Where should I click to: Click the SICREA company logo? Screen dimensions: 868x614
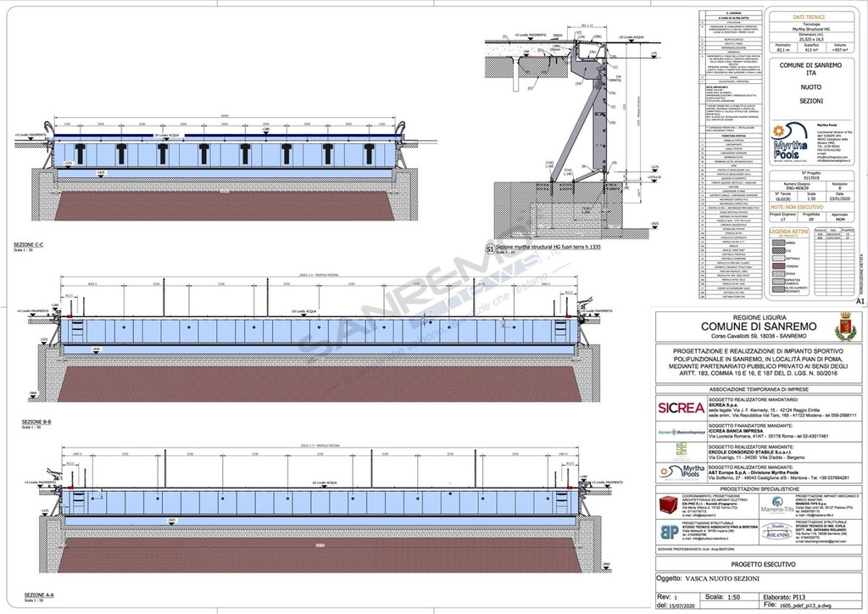pos(681,407)
